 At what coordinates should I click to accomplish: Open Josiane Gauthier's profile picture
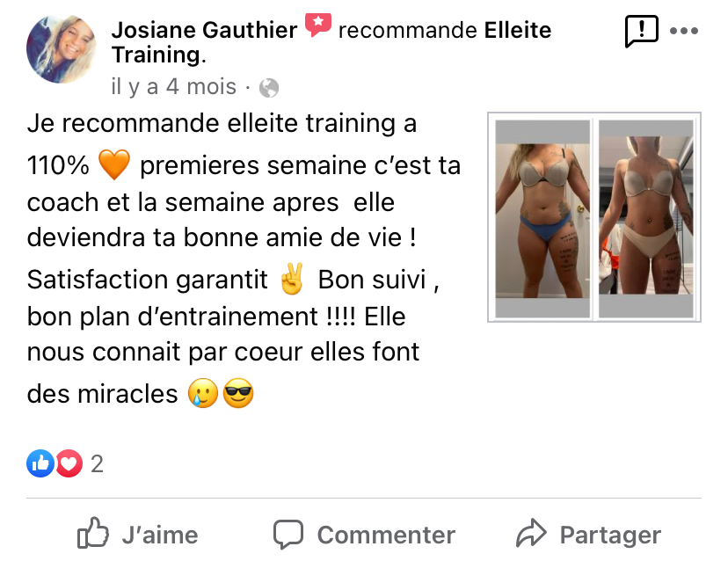point(62,49)
